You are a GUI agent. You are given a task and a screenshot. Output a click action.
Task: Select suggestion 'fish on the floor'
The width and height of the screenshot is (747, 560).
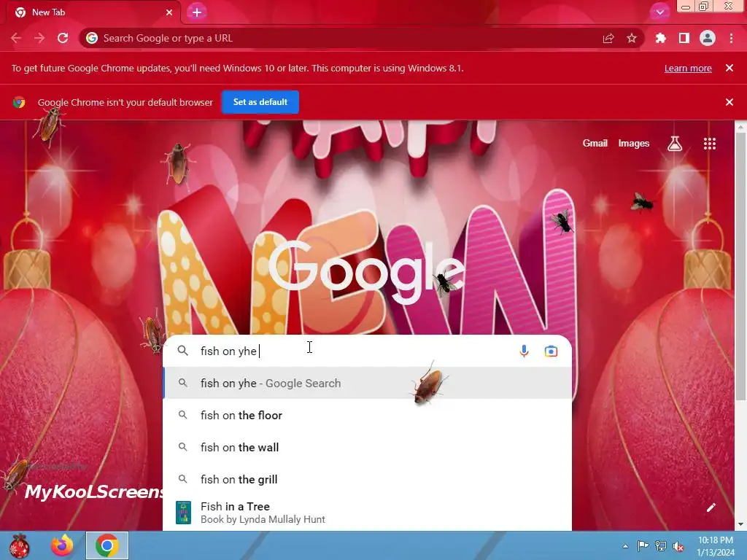click(368, 415)
